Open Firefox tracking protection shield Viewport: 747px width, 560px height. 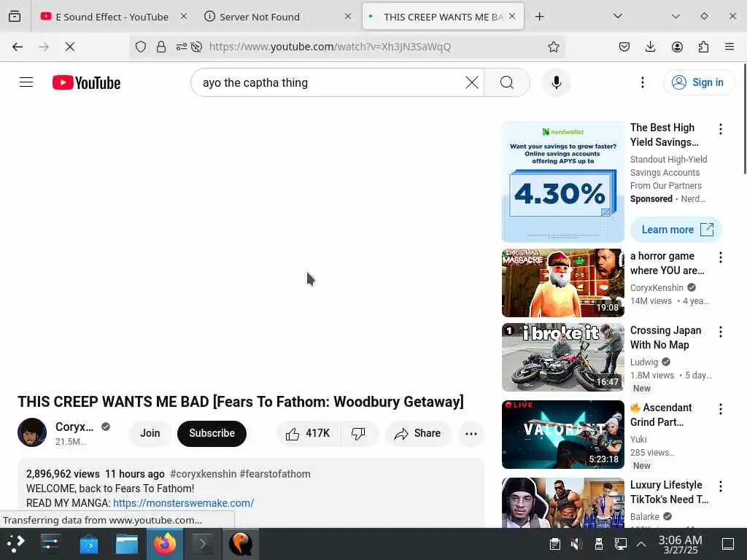tap(141, 47)
